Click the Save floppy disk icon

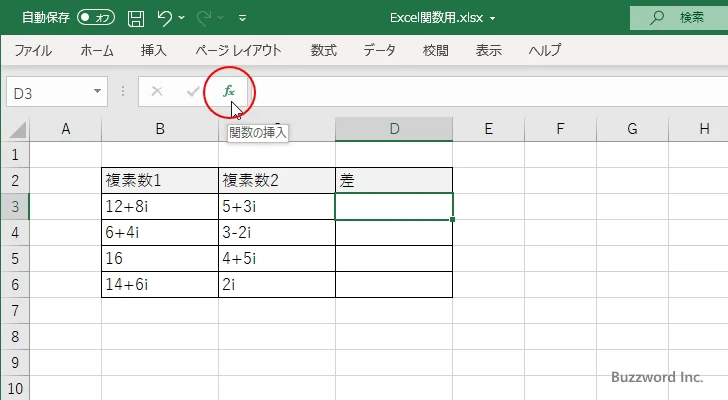(x=136, y=19)
